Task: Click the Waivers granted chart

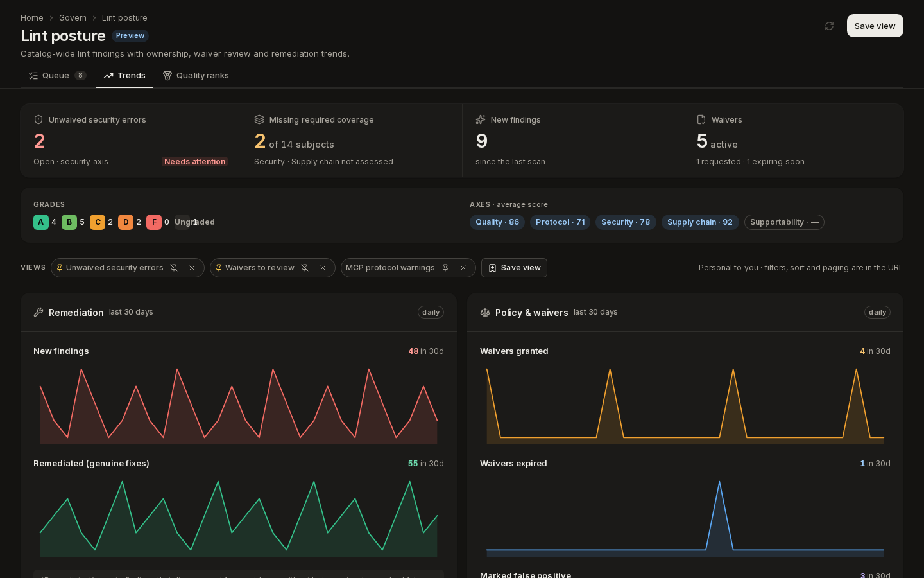Action: (x=685, y=406)
